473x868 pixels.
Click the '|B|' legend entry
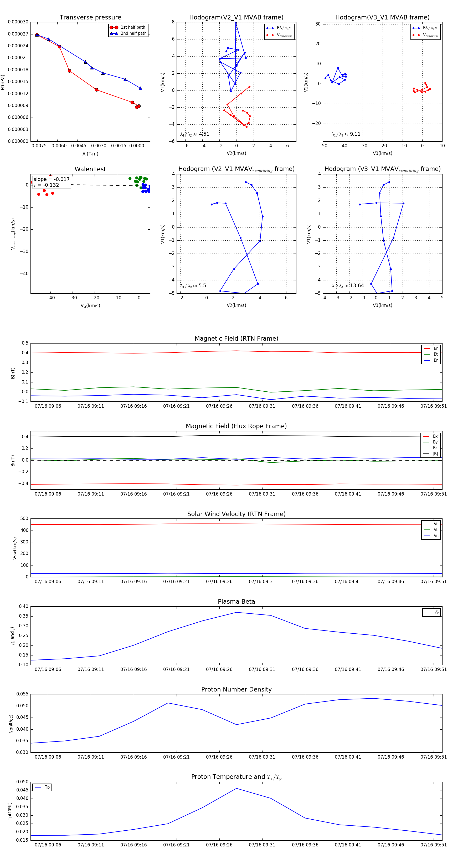click(x=431, y=454)
